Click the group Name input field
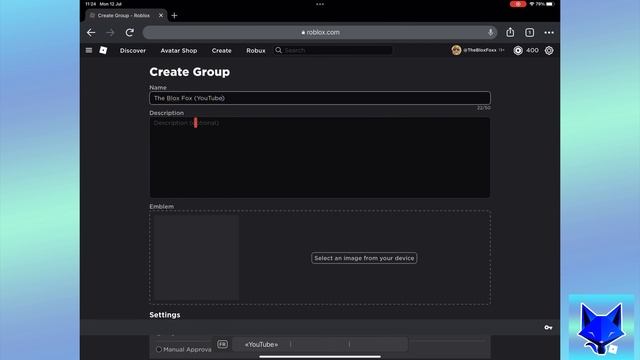640x360 pixels. [x=320, y=98]
